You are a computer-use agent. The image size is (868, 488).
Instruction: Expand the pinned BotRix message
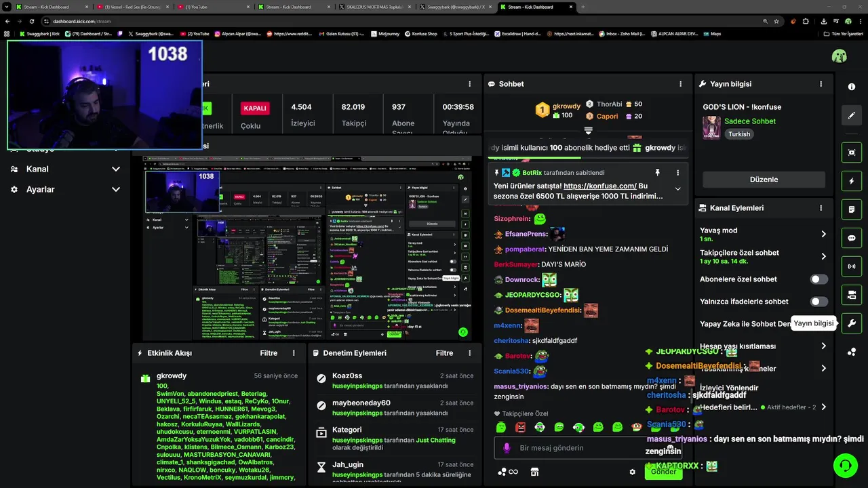[x=677, y=189]
